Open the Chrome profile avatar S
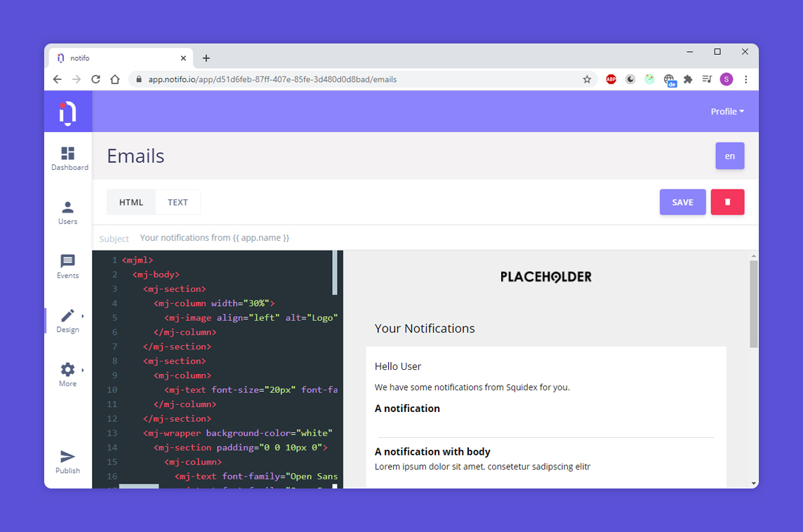Viewport: 803px width, 532px height. click(726, 79)
